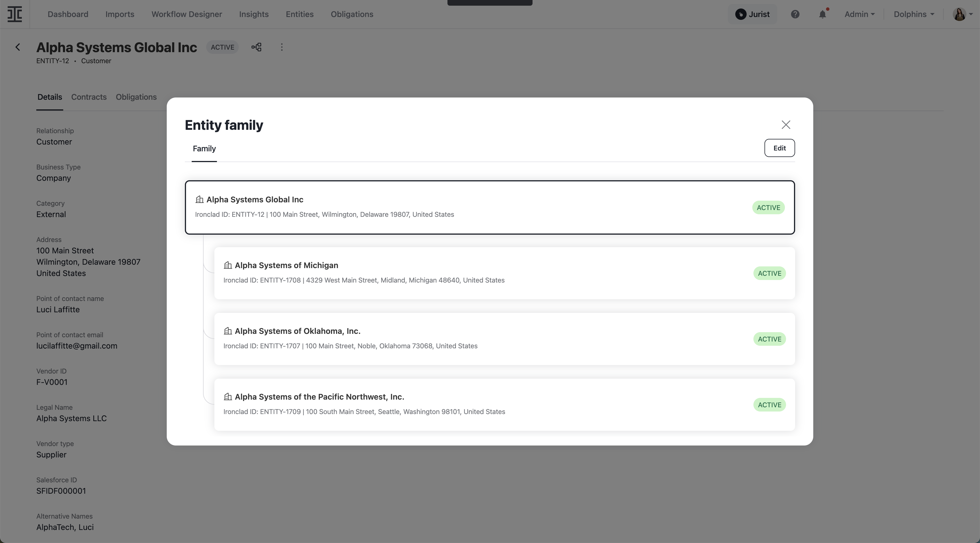Select the Alpha Systems of Michigan card
The height and width of the screenshot is (543, 980).
[504, 273]
